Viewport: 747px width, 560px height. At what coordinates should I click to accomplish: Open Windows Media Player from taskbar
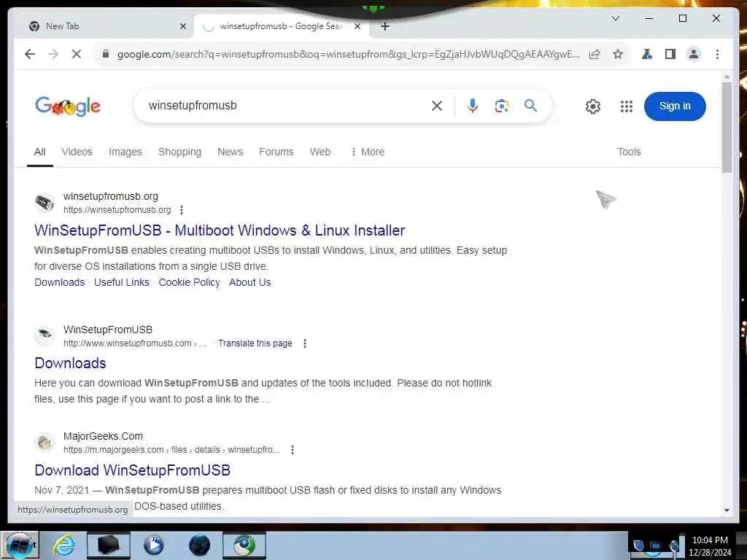153,545
